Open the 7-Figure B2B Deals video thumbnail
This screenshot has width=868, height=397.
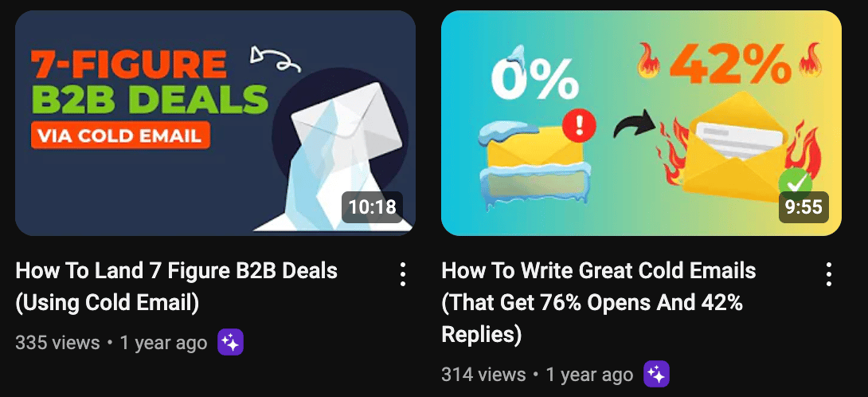tap(215, 123)
